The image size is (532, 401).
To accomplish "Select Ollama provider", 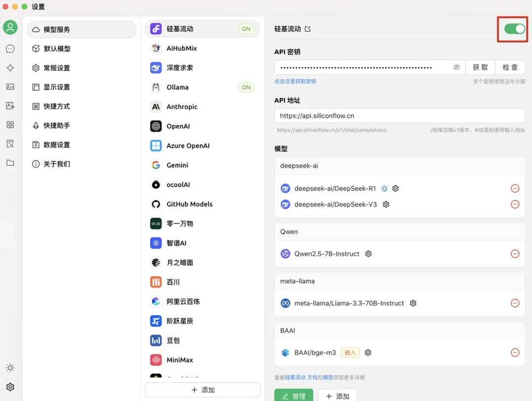I will pos(202,88).
